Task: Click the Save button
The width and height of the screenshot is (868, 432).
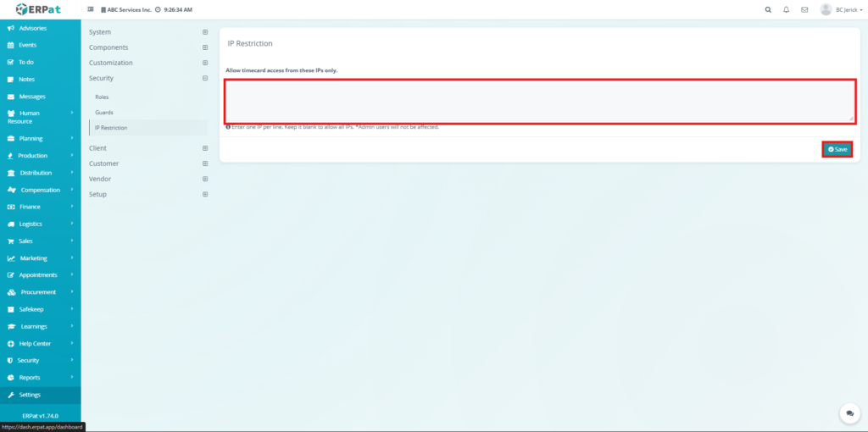Action: (837, 149)
